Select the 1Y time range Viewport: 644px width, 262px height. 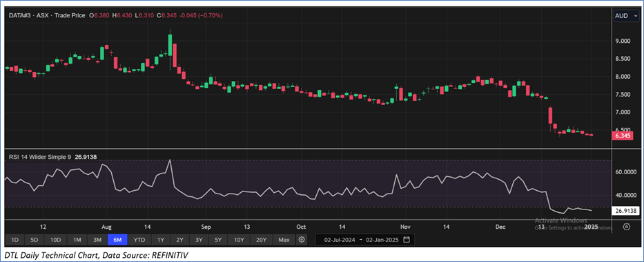161,239
